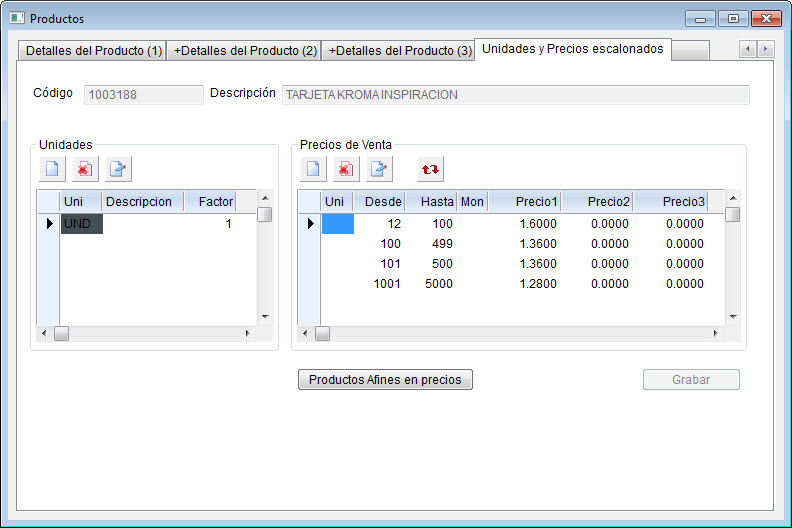The height and width of the screenshot is (528, 792).
Task: Click the Descripción field TARJETA KROMA INSPIRACION
Action: click(515, 95)
